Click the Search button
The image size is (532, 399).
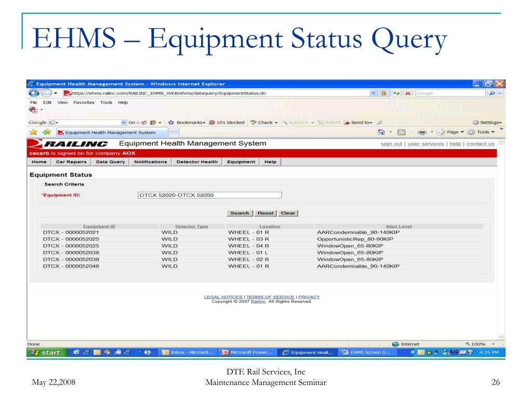tap(240, 213)
